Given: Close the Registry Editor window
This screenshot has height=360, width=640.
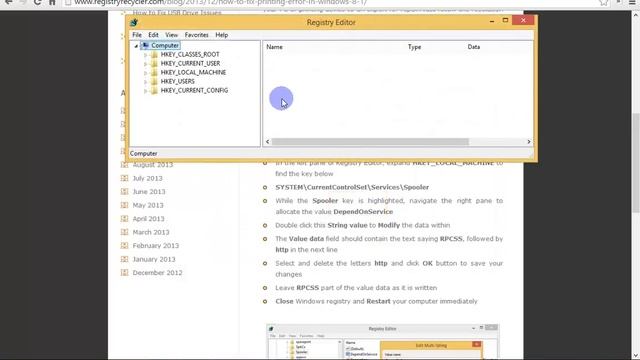Looking at the screenshot, I should tap(523, 20).
